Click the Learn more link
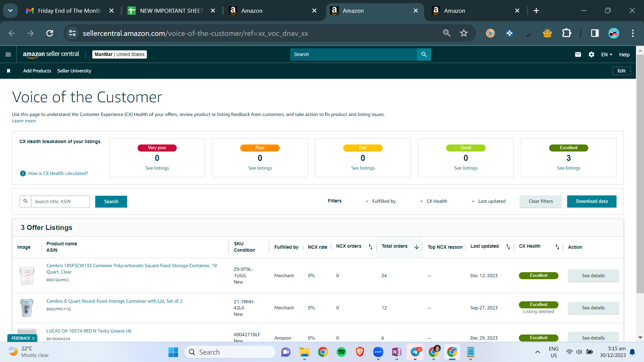 click(24, 121)
